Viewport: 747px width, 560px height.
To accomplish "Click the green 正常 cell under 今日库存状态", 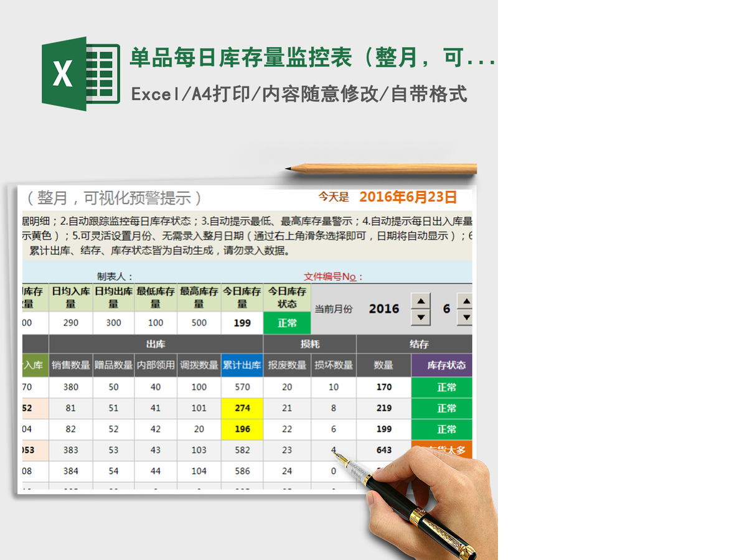I will click(x=287, y=323).
